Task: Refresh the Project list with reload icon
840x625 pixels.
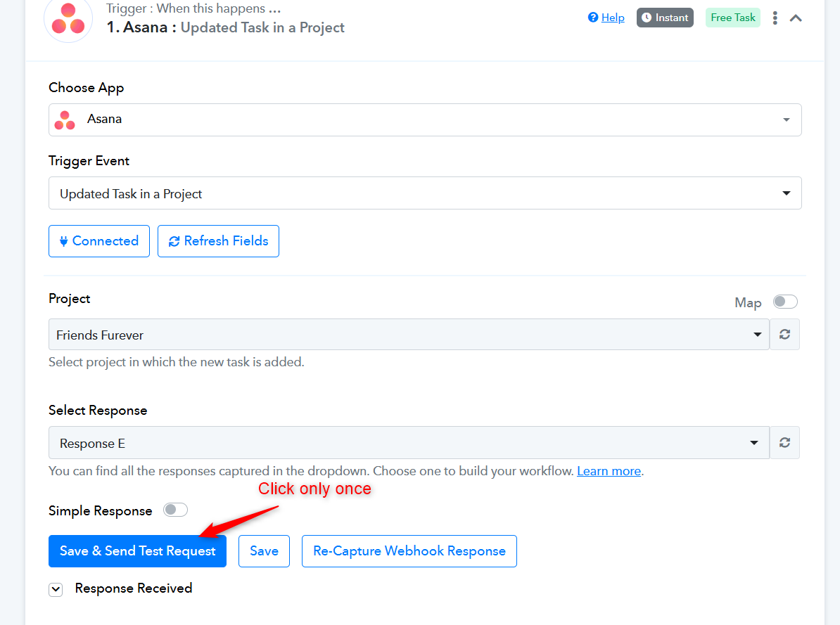Action: coord(785,335)
